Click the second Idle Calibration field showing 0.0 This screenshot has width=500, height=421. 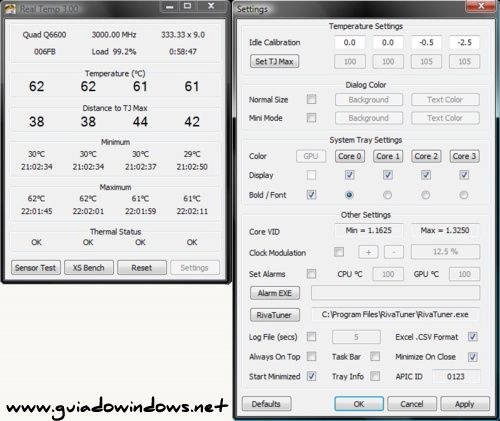point(388,43)
